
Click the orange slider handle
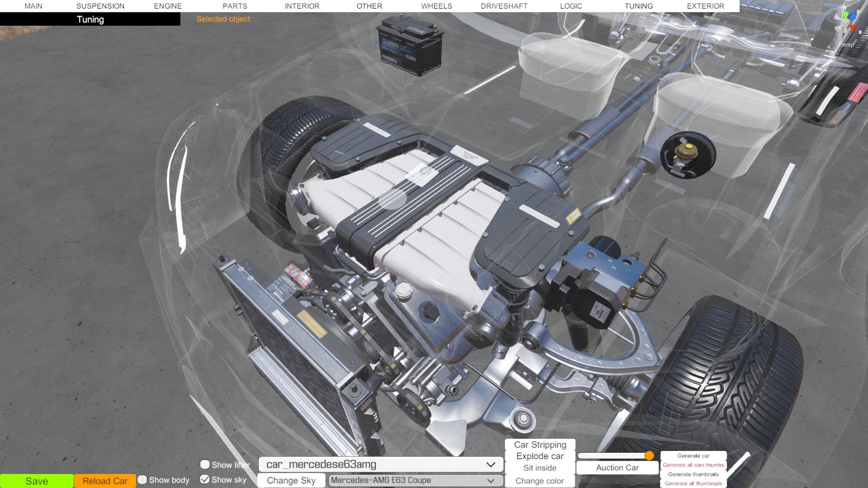pos(649,456)
